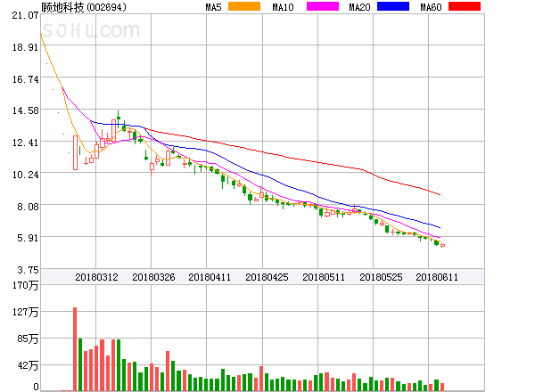The width and height of the screenshot is (535, 392).
Task: Click the 18.91 price axis label
Action: [x=25, y=47]
